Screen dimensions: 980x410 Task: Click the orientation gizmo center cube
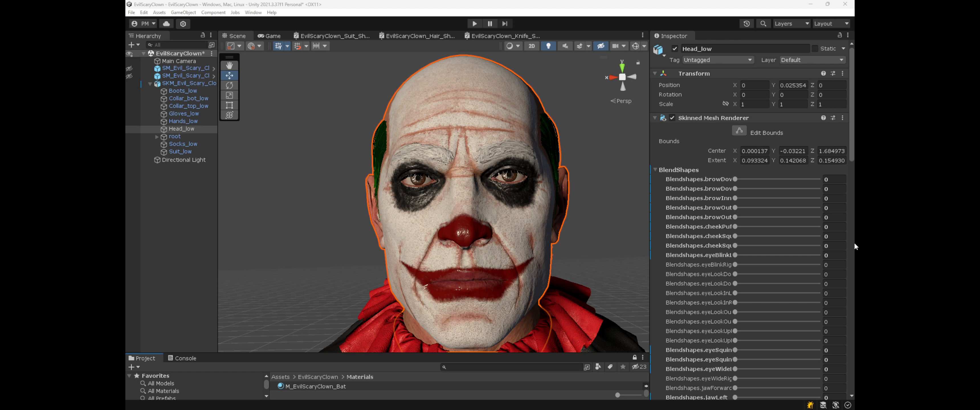pos(622,77)
